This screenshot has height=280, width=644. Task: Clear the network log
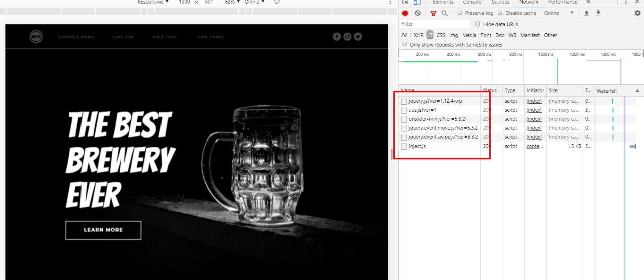click(417, 13)
